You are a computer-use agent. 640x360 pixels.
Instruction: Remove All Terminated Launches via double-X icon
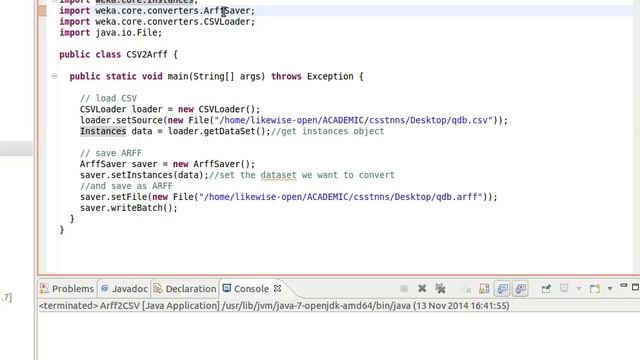tap(440, 289)
